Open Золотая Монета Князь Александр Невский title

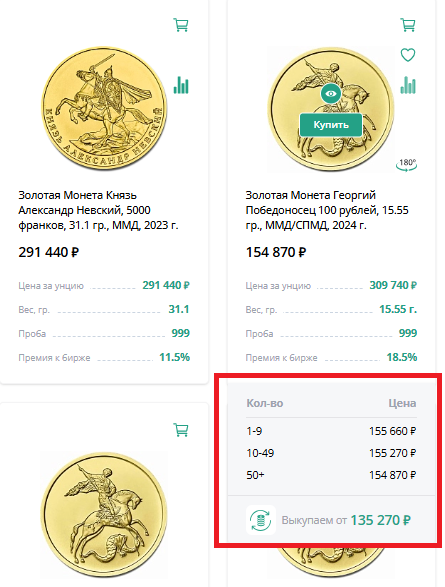tap(98, 210)
